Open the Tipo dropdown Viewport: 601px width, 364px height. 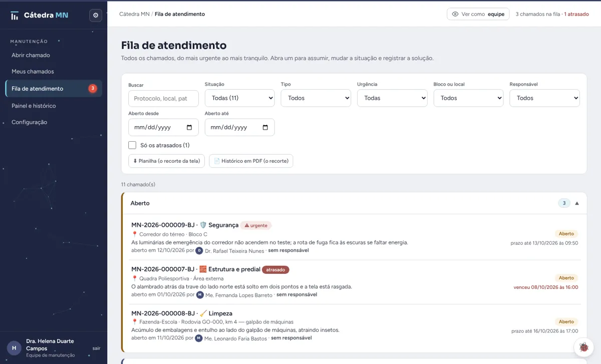pos(316,98)
